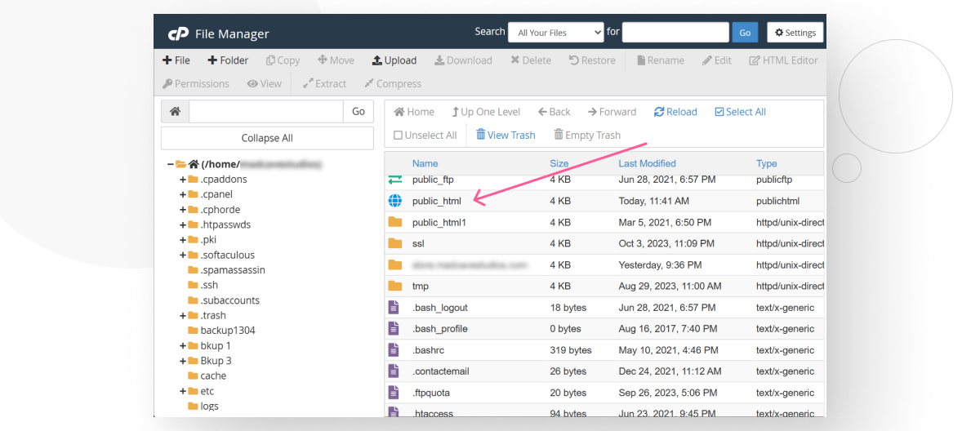The height and width of the screenshot is (431, 980).
Task: Click the globe icon for public_html
Action: 395,201
